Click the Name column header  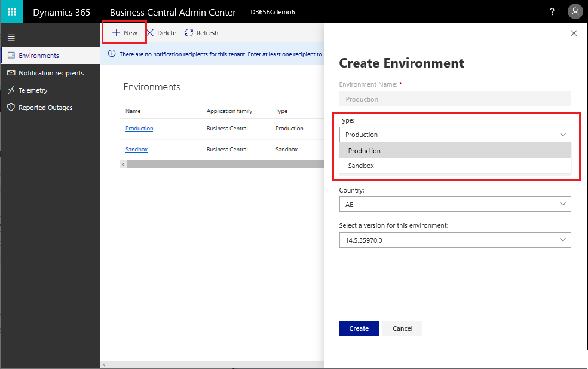(x=133, y=111)
